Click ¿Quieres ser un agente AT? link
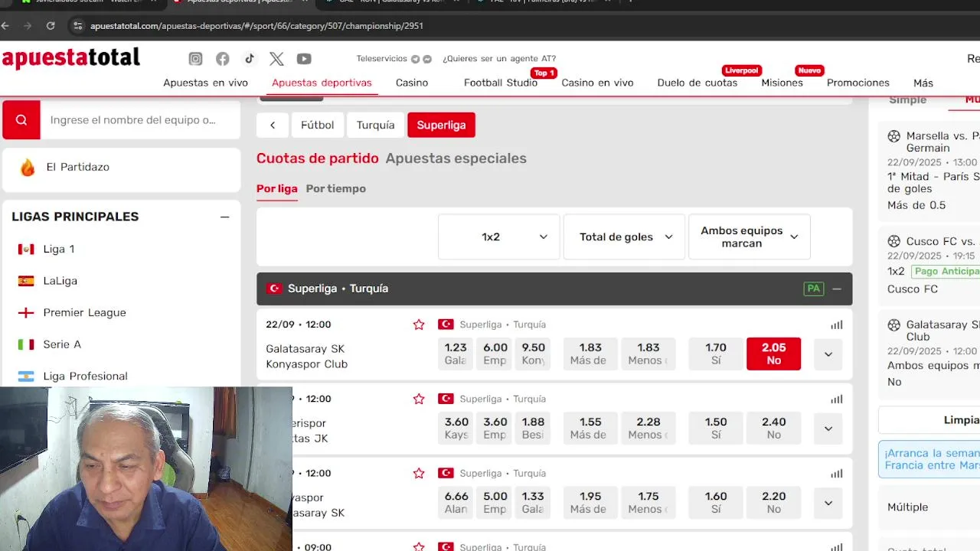980x551 pixels. point(499,58)
